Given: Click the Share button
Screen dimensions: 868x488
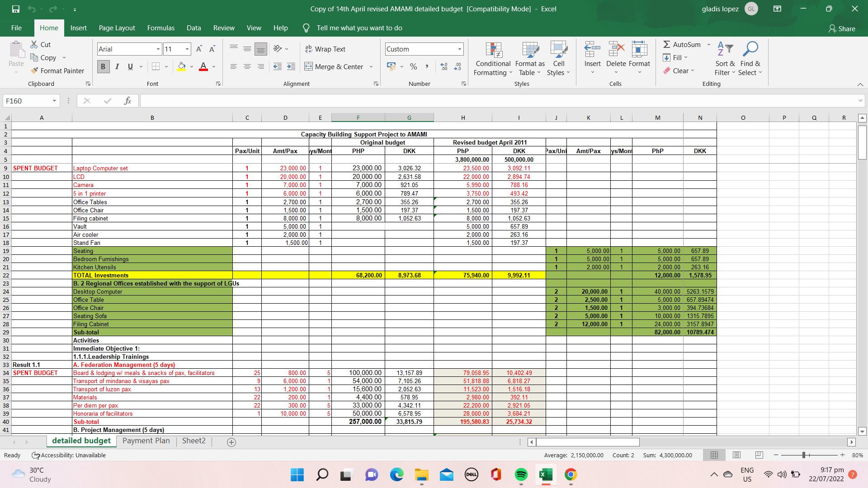Looking at the screenshot, I should coord(842,28).
